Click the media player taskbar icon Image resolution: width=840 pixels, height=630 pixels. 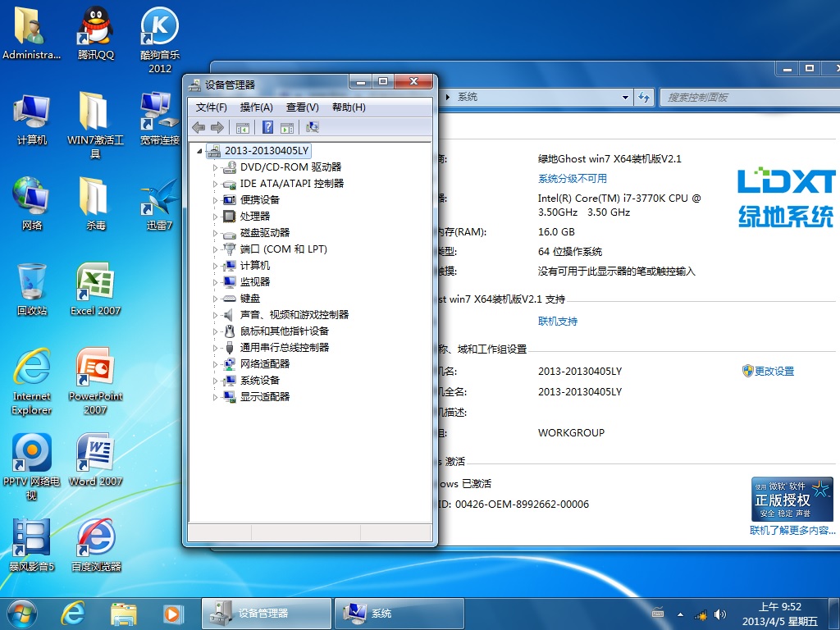[172, 614]
